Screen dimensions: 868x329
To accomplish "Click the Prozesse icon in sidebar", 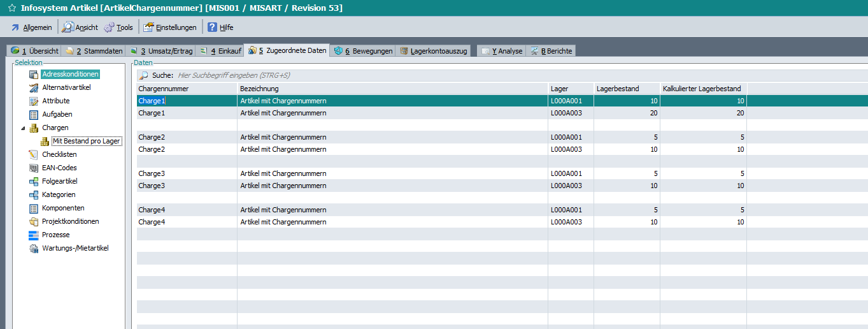I will [34, 235].
